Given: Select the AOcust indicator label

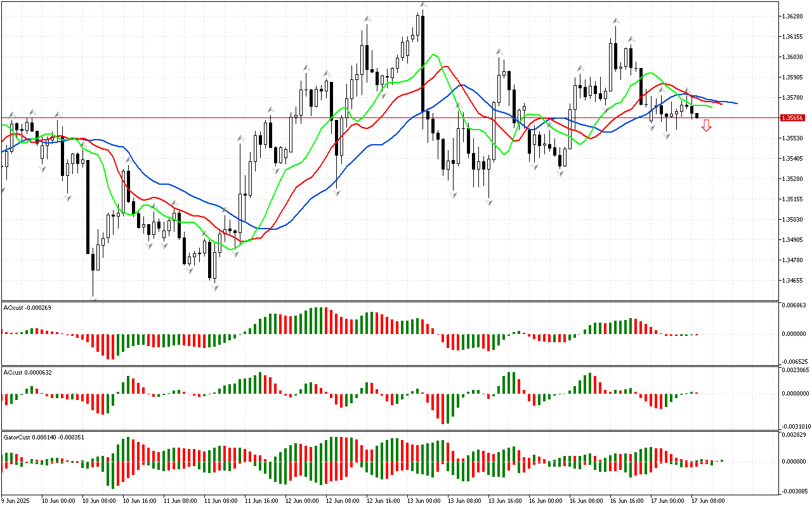Looking at the screenshot, I should coord(27,307).
